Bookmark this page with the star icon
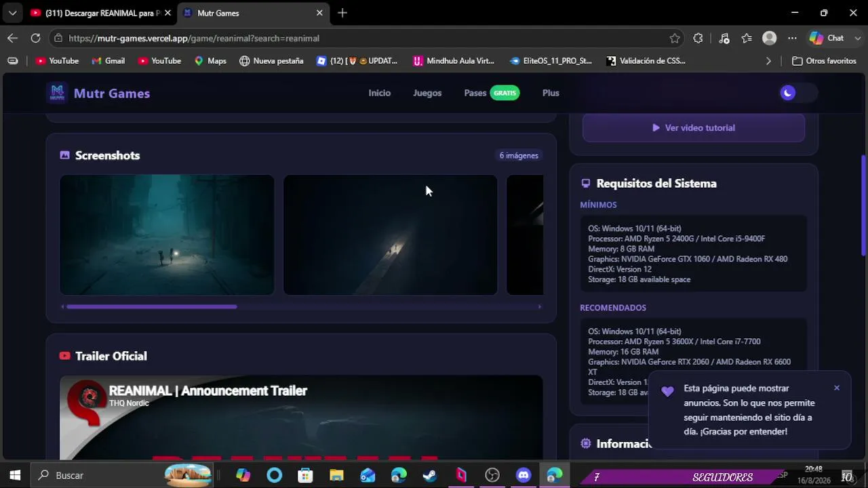868x488 pixels. click(675, 38)
